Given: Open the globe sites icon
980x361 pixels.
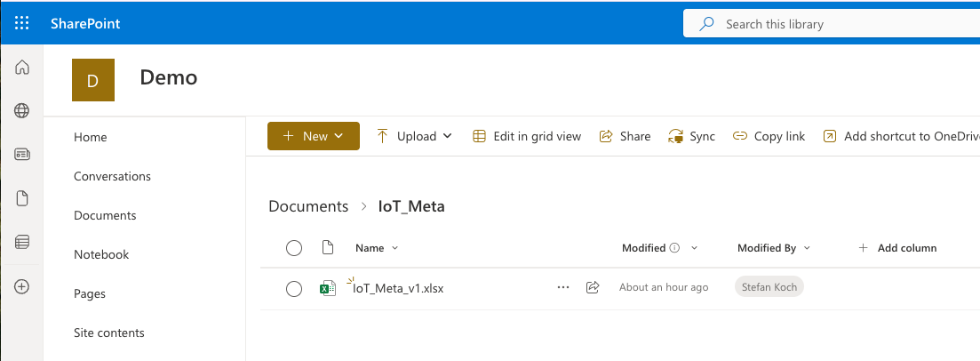Looking at the screenshot, I should [x=22, y=111].
